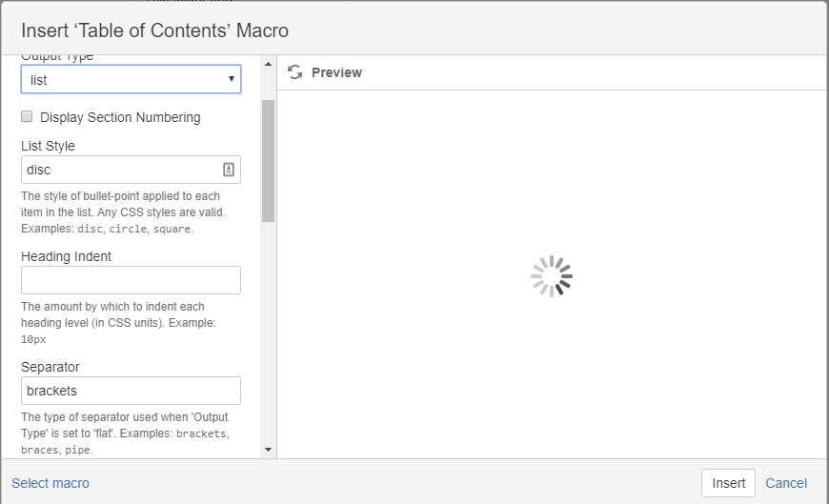This screenshot has height=504, width=829.
Task: Click the scrollbar track below the thumb
Action: point(268,333)
